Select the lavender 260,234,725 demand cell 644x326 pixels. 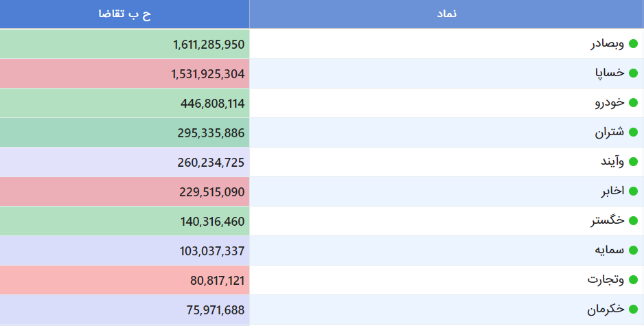pyautogui.click(x=125, y=162)
